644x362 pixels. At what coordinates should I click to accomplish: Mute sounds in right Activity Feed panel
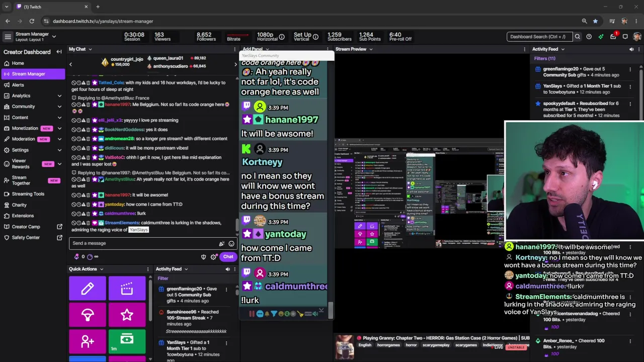[x=631, y=49]
